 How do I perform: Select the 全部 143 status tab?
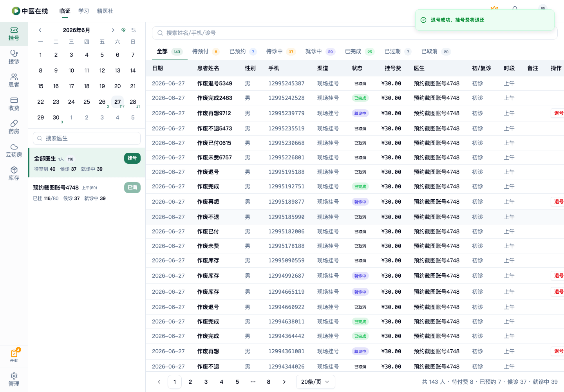(170, 52)
